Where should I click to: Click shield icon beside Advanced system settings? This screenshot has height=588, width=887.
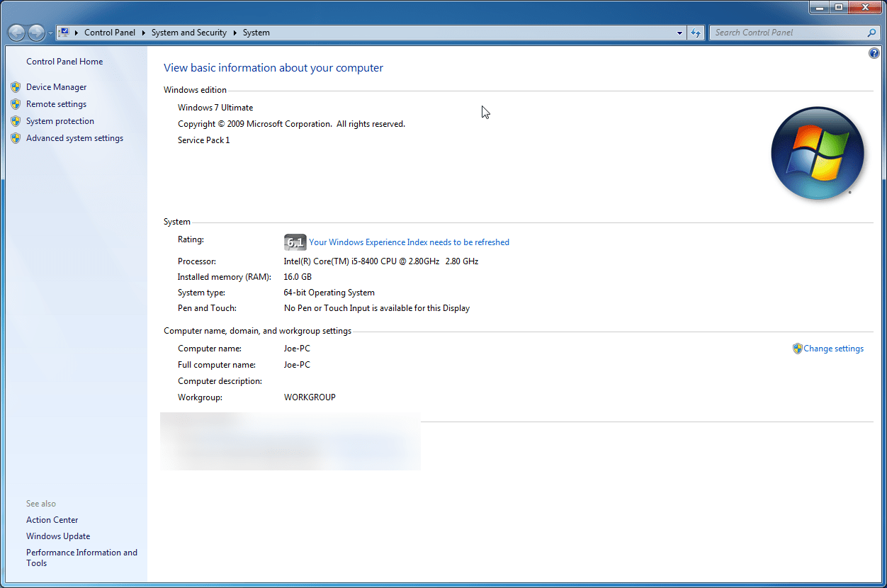(x=16, y=138)
